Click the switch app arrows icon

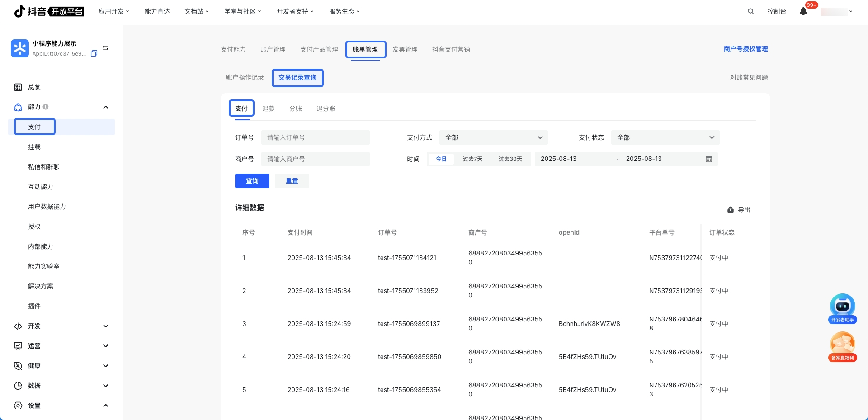pos(105,48)
